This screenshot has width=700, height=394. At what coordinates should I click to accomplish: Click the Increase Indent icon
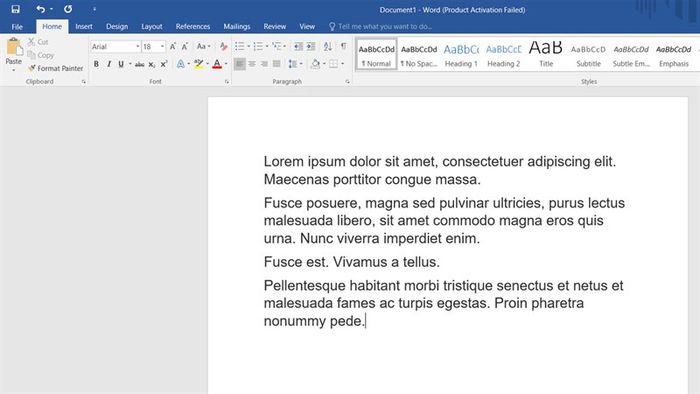pos(311,46)
